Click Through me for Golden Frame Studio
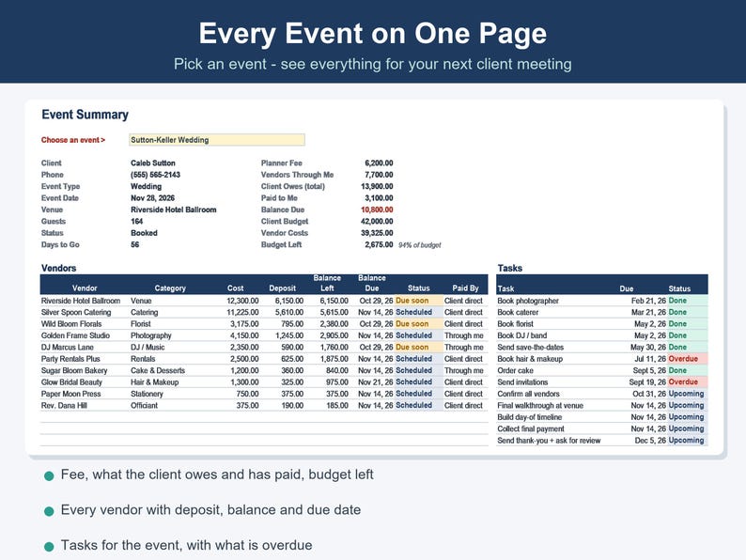 [464, 335]
